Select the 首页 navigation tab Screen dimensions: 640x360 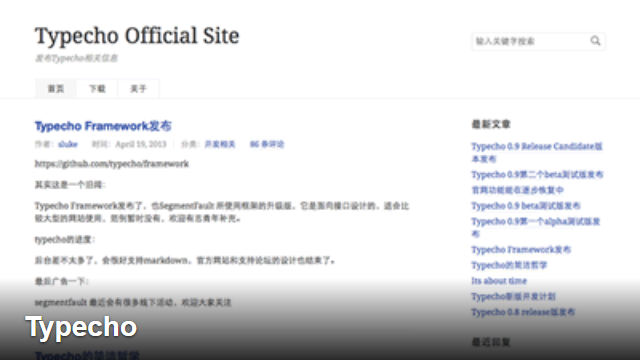[x=56, y=89]
